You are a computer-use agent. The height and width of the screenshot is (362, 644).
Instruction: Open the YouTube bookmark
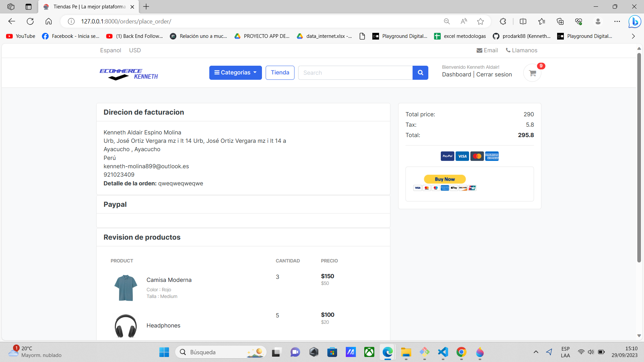click(20, 36)
